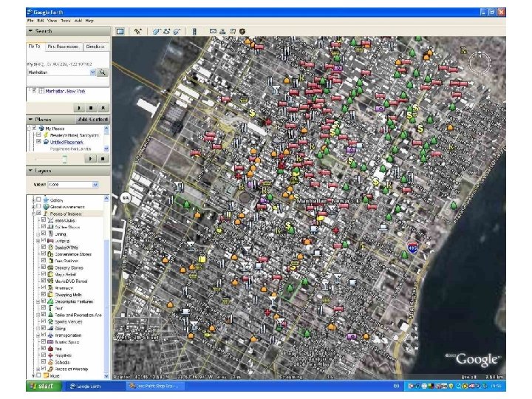
Task: Uncheck the Untitled Placemark checkbox in Places
Action: pos(38,142)
